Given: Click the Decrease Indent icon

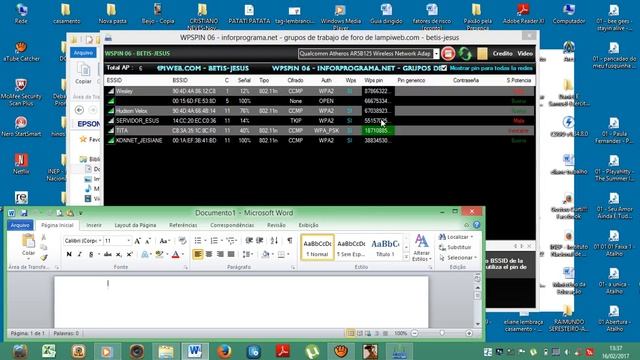Looking at the screenshot, I should click(x=249, y=241).
